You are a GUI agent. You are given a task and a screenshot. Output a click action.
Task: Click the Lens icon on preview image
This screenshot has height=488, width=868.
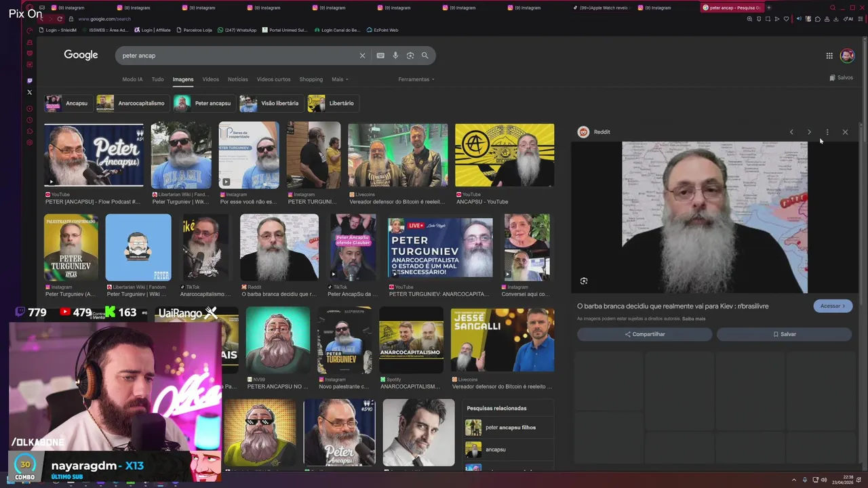coord(584,281)
